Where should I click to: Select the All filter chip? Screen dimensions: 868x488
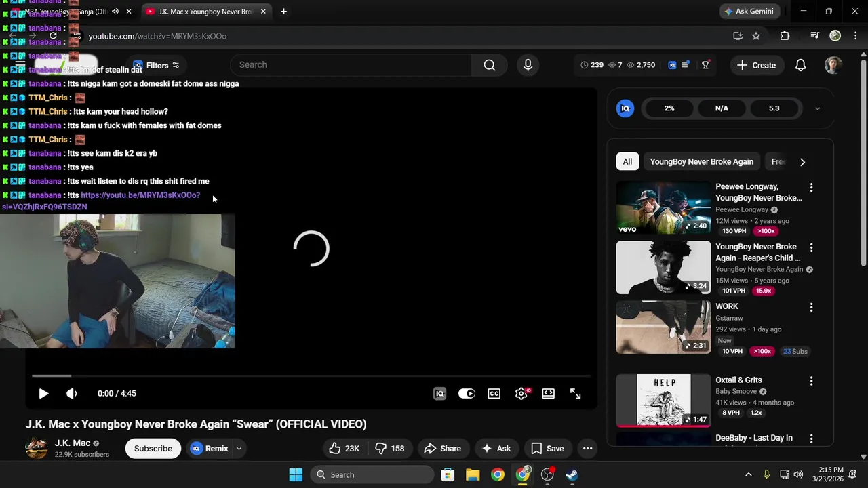[627, 161]
